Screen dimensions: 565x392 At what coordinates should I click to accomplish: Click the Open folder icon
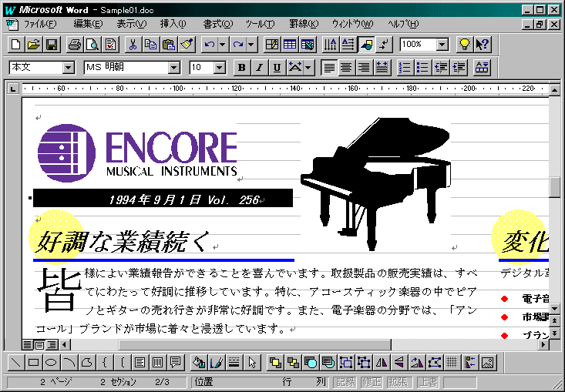(x=34, y=45)
